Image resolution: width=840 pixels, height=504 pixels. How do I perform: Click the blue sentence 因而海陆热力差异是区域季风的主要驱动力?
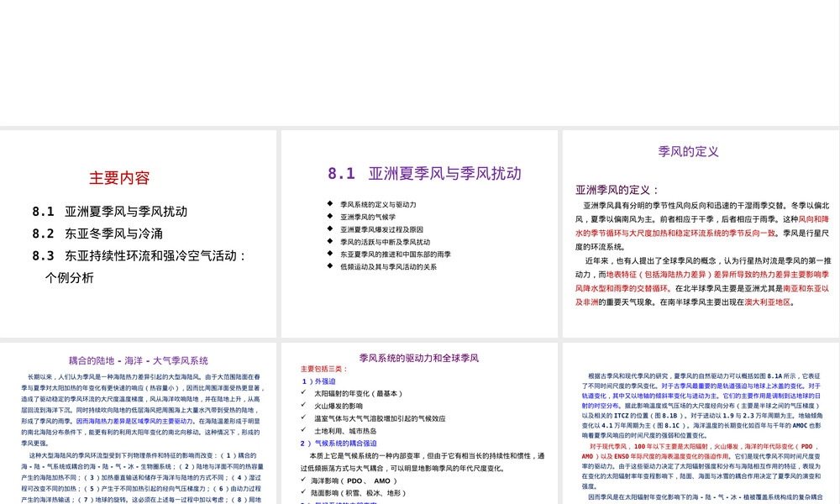tap(134, 421)
